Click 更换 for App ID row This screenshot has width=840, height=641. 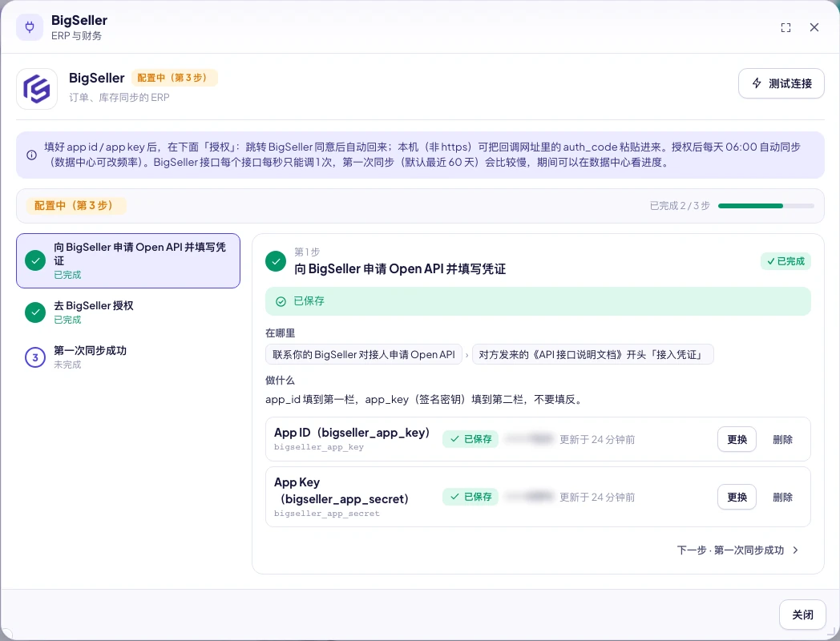(737, 439)
